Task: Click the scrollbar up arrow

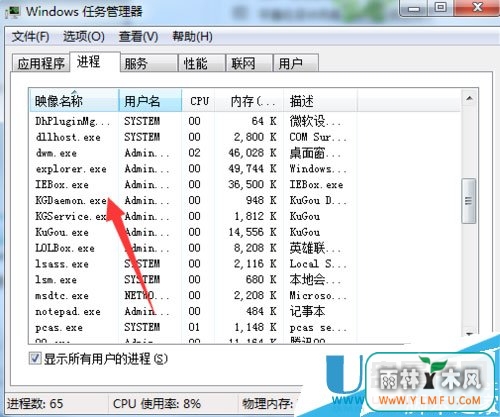Action: (x=469, y=98)
